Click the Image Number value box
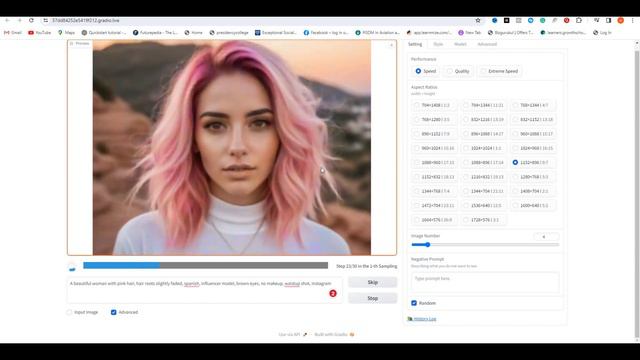Image resolution: width=640 pixels, height=360 pixels. [x=546, y=237]
